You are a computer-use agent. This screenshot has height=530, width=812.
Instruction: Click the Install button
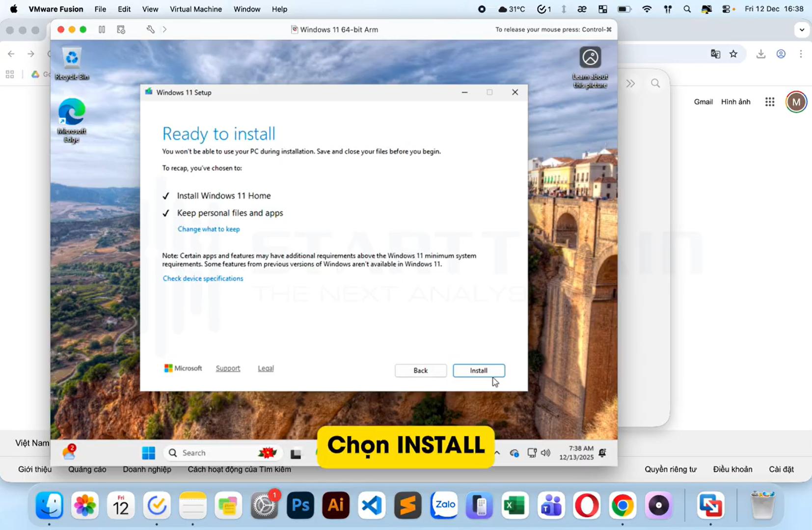[x=479, y=370]
